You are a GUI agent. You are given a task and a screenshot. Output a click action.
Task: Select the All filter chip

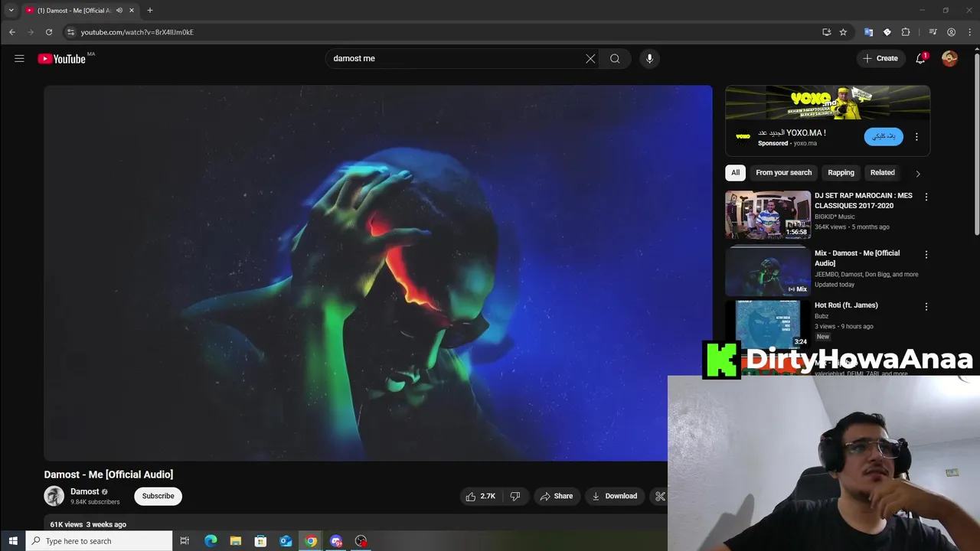[x=735, y=172]
